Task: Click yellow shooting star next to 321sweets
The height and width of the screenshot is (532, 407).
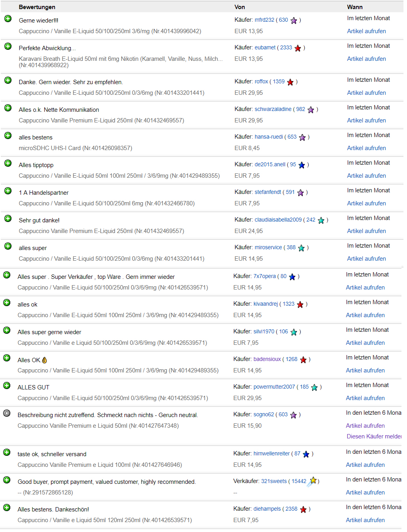Action: [x=312, y=481]
